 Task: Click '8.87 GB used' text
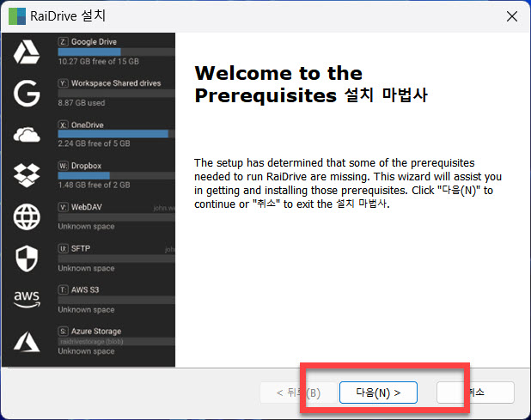click(x=82, y=102)
